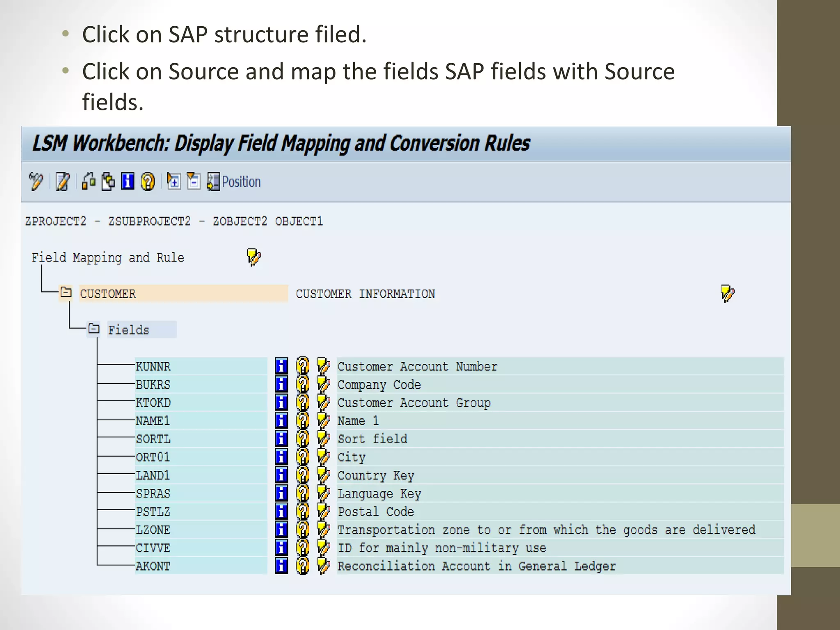
Task: Click the document edit pencil toolbar icon
Action: coord(63,181)
